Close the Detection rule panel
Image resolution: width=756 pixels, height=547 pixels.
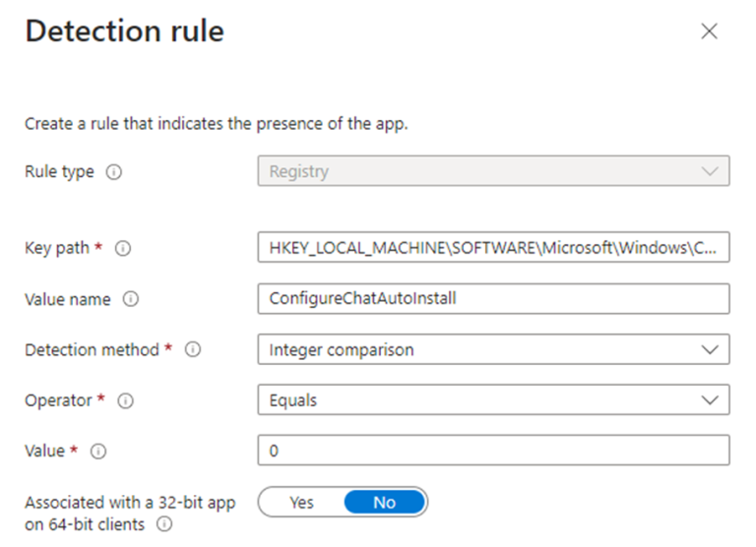tap(709, 31)
